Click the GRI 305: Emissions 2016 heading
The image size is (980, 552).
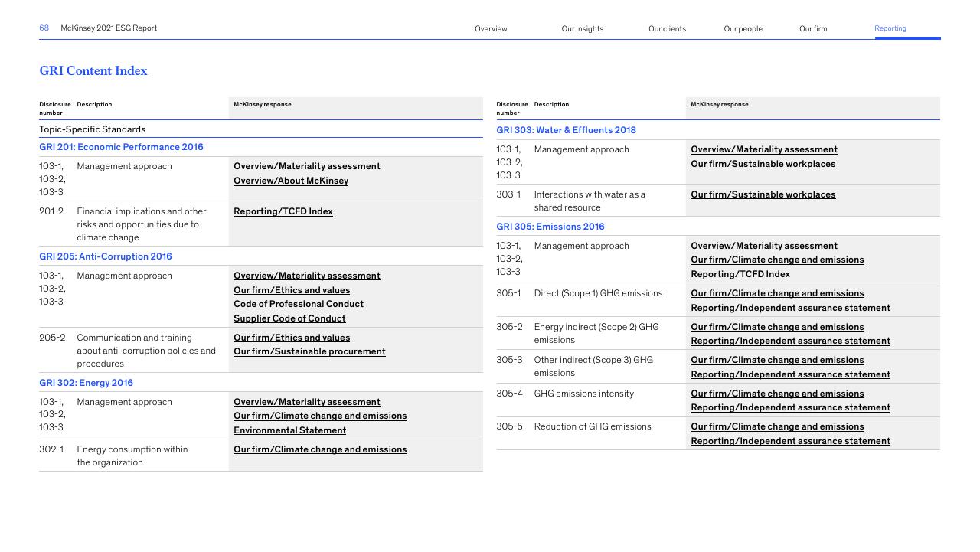pyautogui.click(x=550, y=227)
